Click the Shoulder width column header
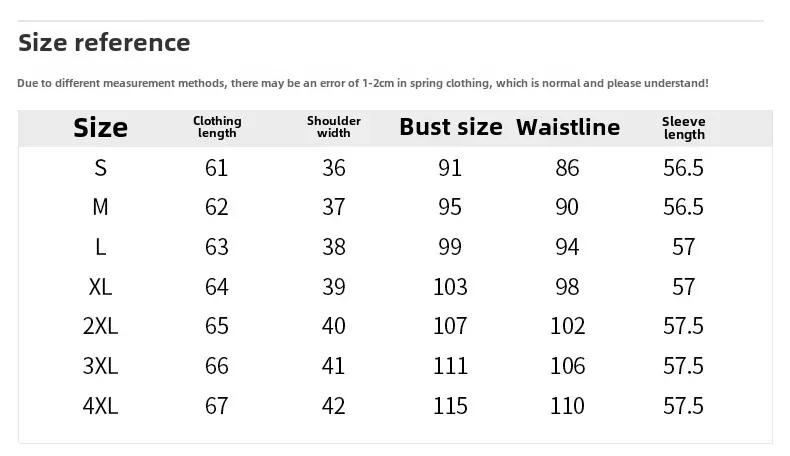 pyautogui.click(x=334, y=127)
